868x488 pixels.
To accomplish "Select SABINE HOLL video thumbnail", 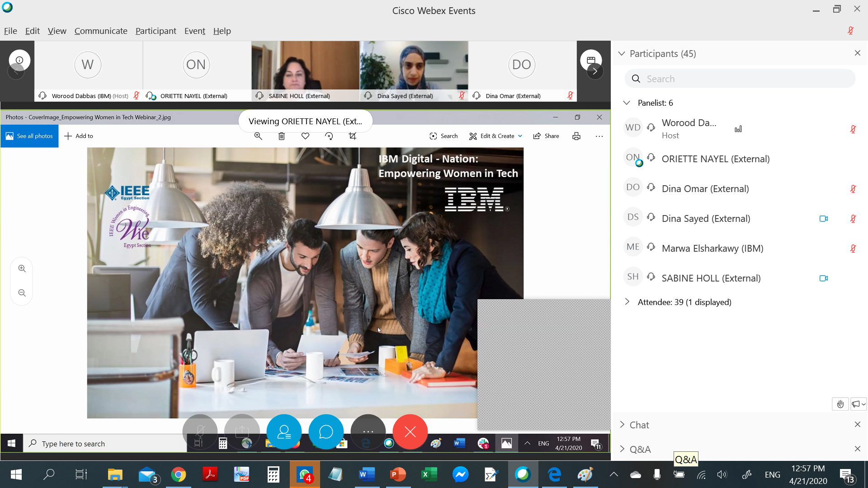I will pyautogui.click(x=306, y=71).
